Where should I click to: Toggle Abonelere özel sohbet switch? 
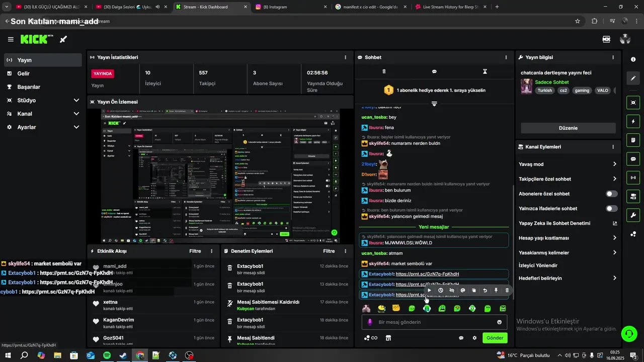[x=612, y=194]
